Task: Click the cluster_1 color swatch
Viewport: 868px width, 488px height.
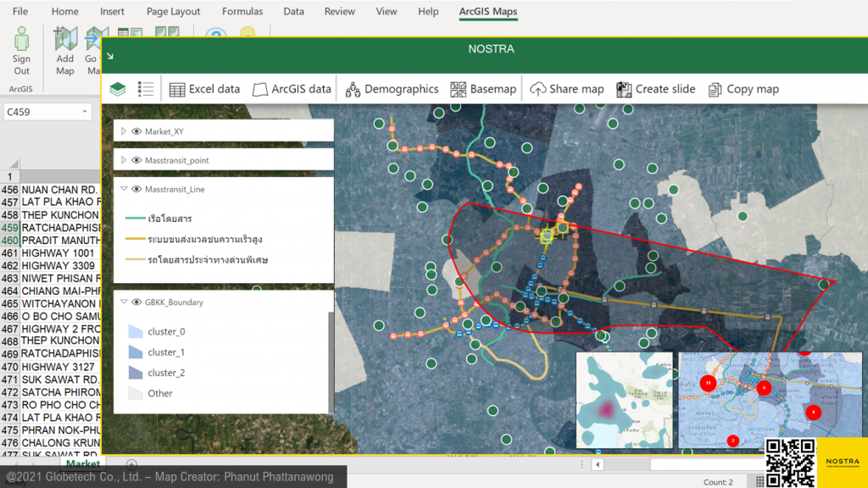Action: (136, 352)
